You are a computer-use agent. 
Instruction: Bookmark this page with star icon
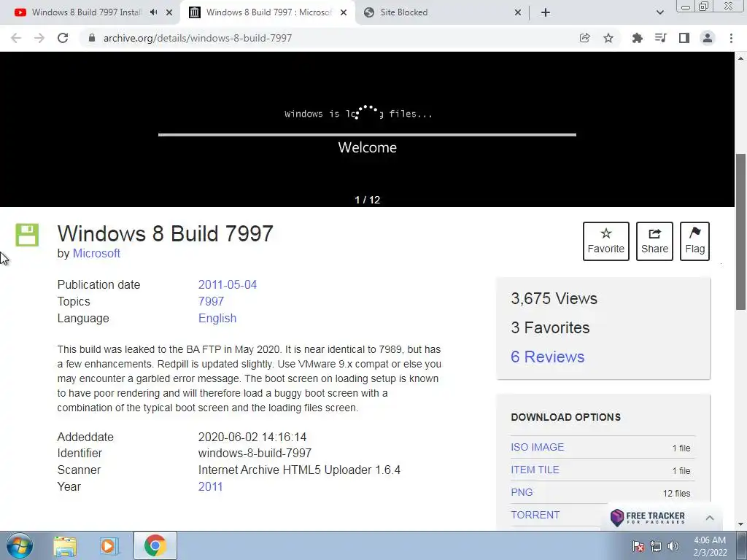coord(608,38)
